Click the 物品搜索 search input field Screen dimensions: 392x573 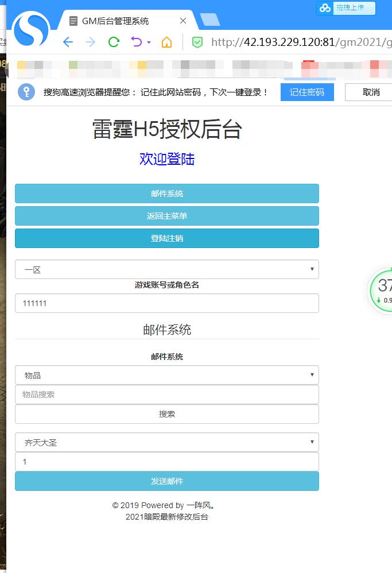[166, 394]
